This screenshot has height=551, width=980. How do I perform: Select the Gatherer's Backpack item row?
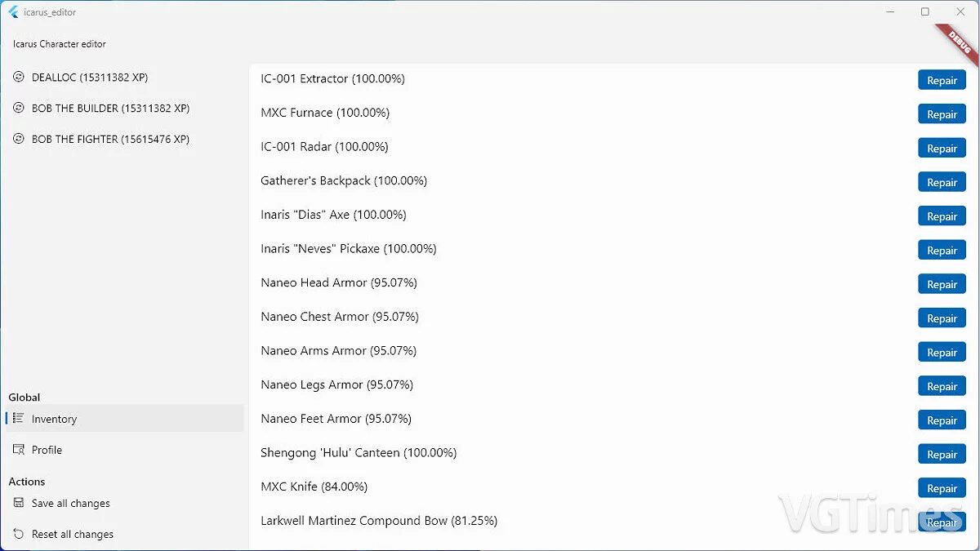[x=344, y=180]
